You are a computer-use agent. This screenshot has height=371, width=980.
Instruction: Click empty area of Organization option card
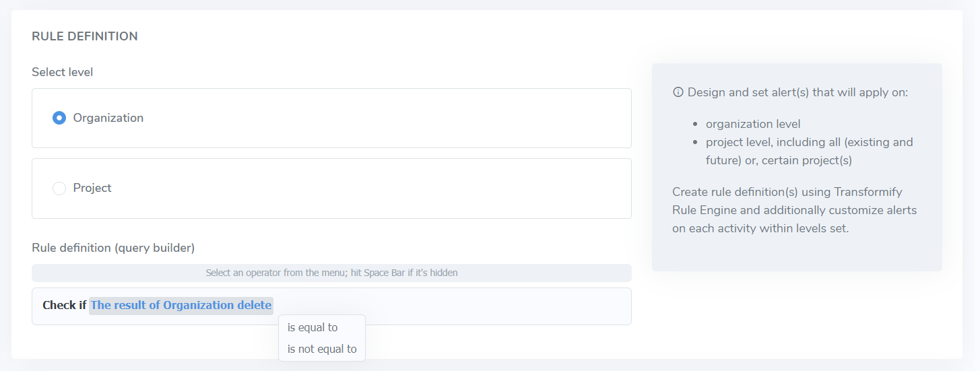(x=387, y=118)
